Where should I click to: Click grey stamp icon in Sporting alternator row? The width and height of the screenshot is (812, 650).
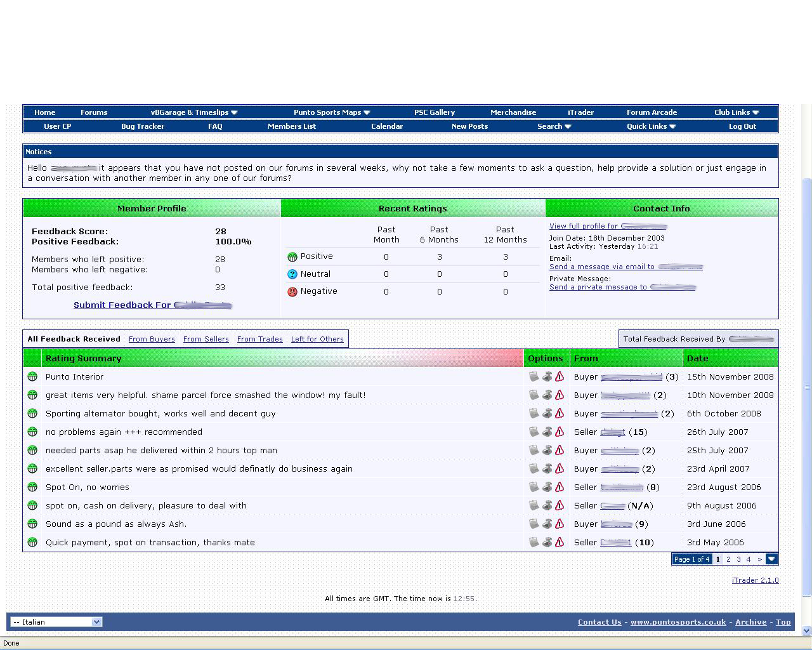coord(547,413)
